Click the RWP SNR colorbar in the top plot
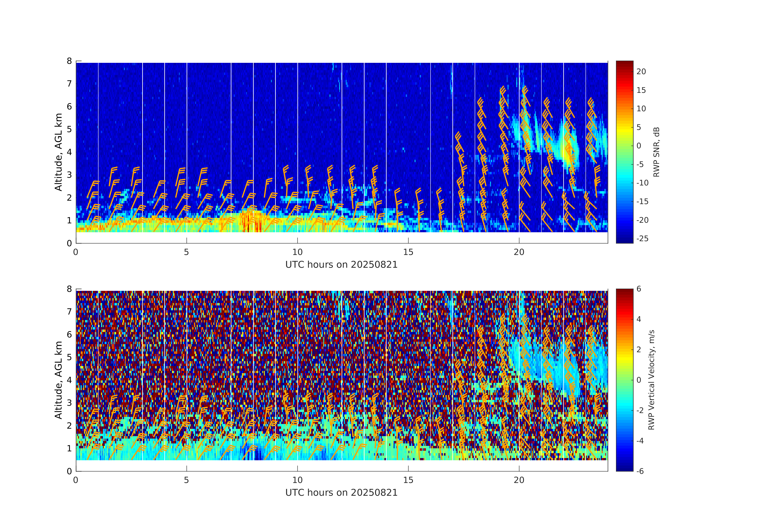 624,152
